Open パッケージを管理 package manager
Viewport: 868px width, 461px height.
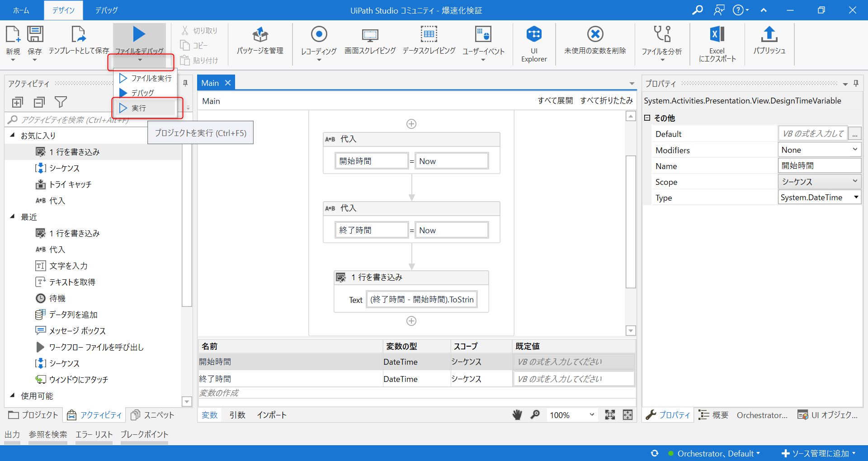(260, 34)
